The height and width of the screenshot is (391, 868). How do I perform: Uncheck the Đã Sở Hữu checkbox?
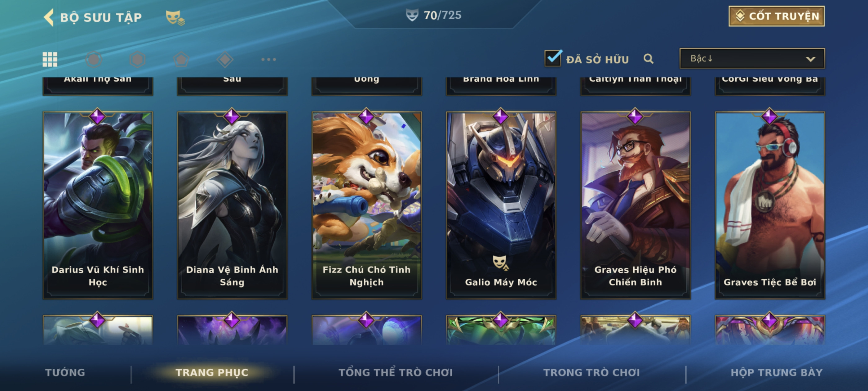tap(553, 58)
